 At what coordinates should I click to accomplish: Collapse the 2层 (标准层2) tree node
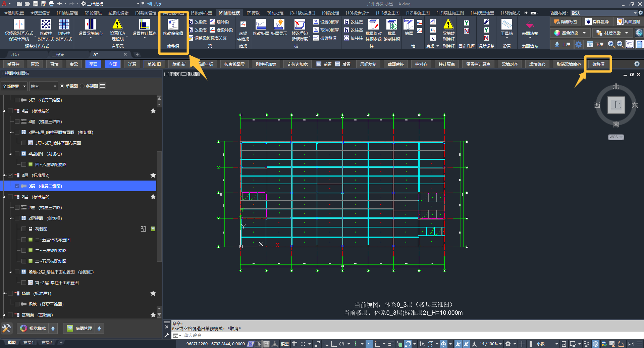(4, 197)
